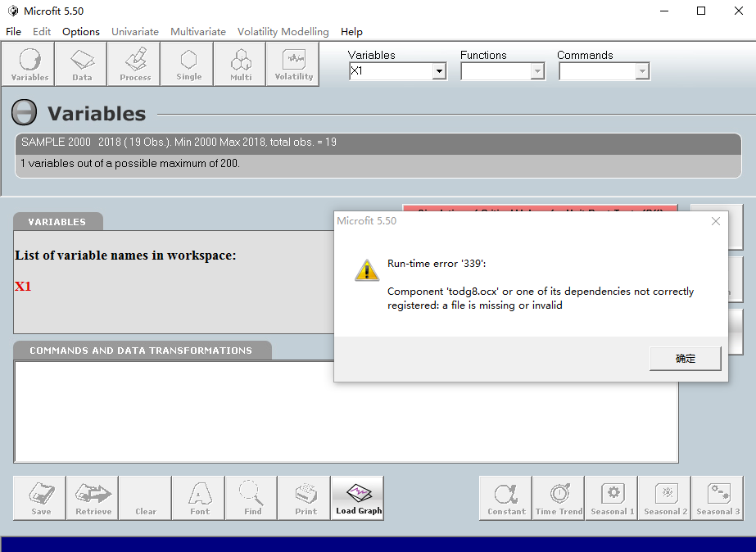
Task: Click the Microfit app icon in title bar
Action: (x=13, y=11)
